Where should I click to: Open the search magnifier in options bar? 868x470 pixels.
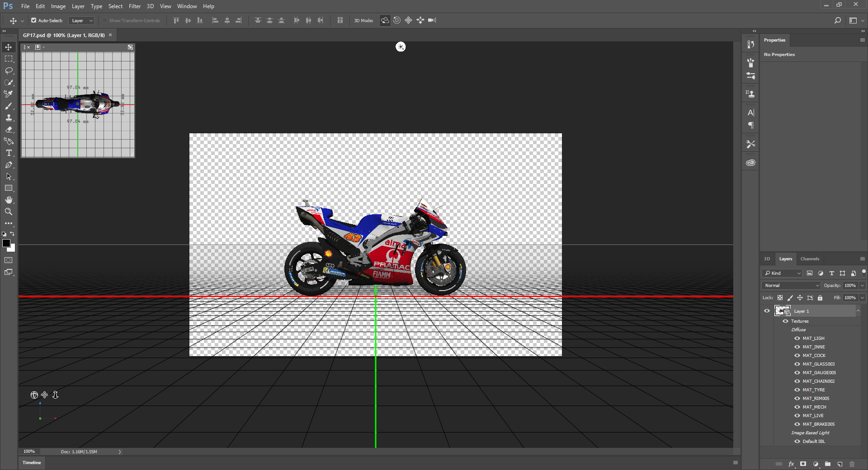(838, 20)
